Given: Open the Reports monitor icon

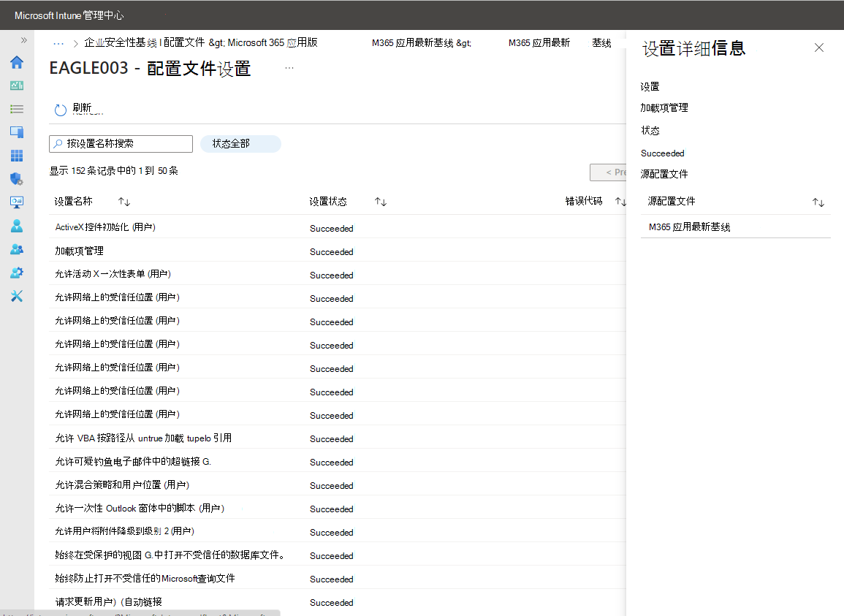Looking at the screenshot, I should click(17, 202).
